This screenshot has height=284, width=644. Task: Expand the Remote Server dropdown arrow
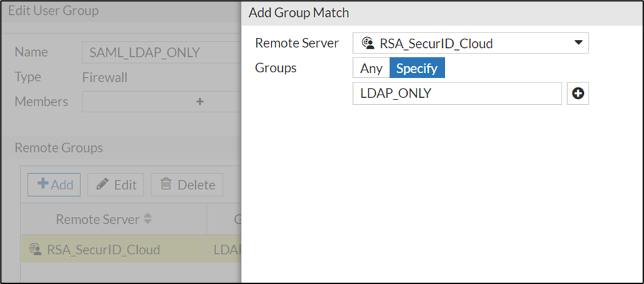click(578, 43)
